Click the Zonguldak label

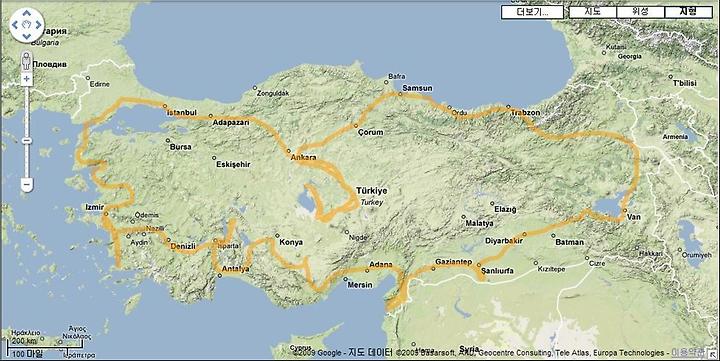pos(273,93)
